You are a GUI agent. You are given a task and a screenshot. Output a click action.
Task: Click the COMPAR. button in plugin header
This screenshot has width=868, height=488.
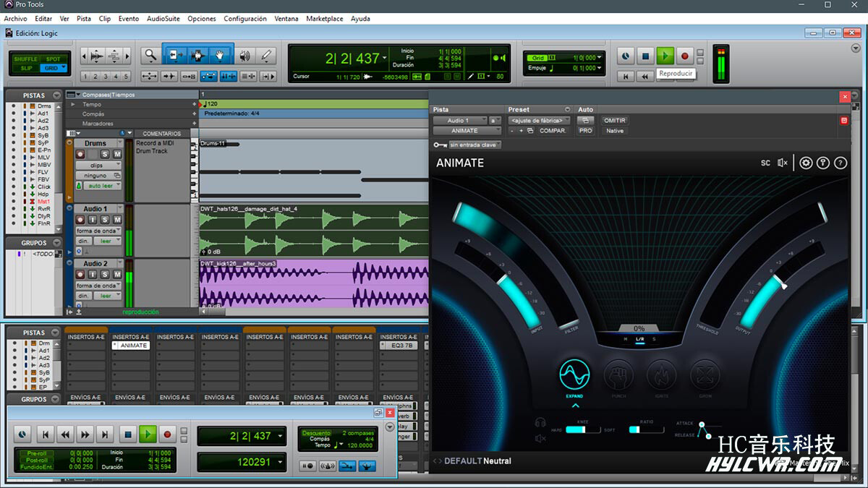[x=553, y=131]
